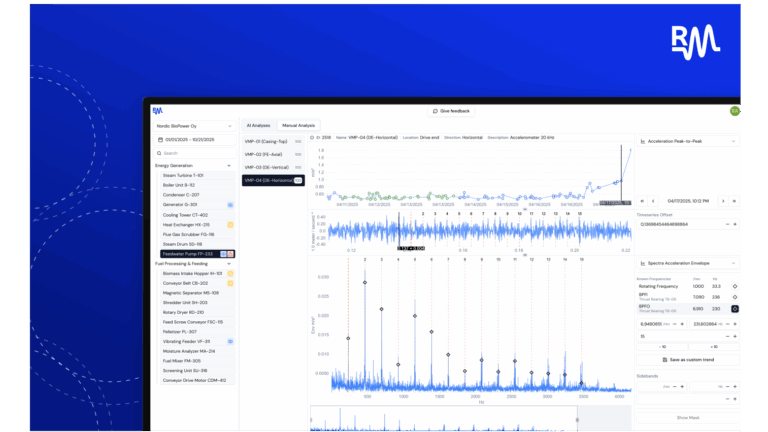This screenshot has height=432, width=768.
Task: Click the blue eye badge on Feedwater Pump FP-333
Action: click(x=223, y=254)
